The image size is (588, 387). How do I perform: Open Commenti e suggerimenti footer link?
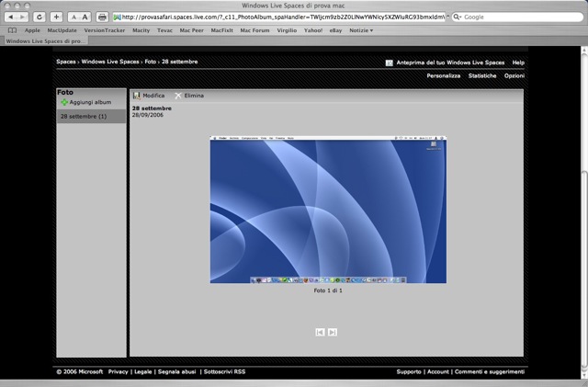(490, 371)
